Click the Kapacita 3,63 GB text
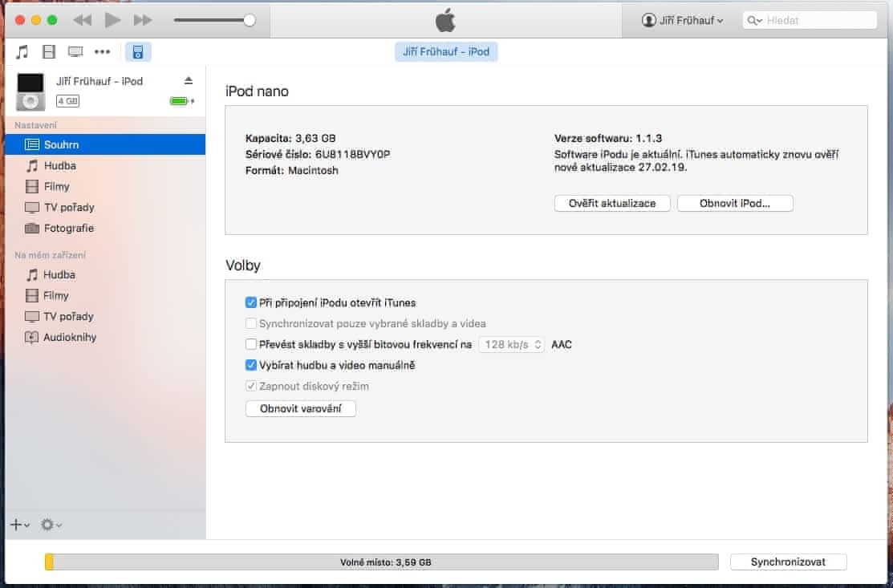The height and width of the screenshot is (588, 893). click(x=290, y=138)
